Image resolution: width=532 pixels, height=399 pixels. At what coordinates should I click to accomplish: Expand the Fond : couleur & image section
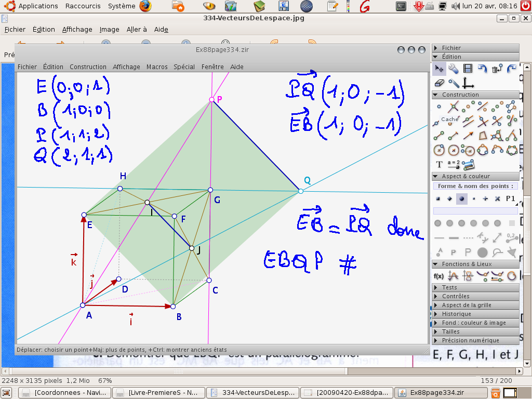click(473, 323)
